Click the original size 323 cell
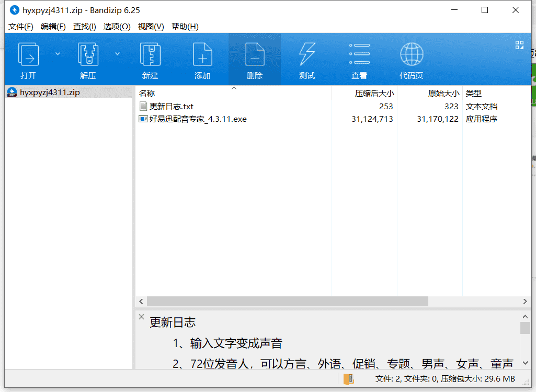Image resolution: width=536 pixels, height=392 pixels. (x=451, y=106)
